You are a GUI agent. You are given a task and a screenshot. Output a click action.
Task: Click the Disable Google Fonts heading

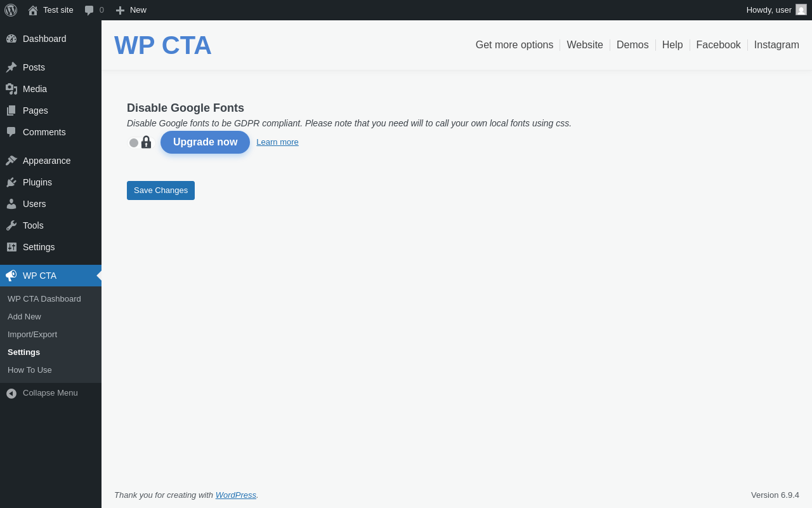(x=185, y=108)
